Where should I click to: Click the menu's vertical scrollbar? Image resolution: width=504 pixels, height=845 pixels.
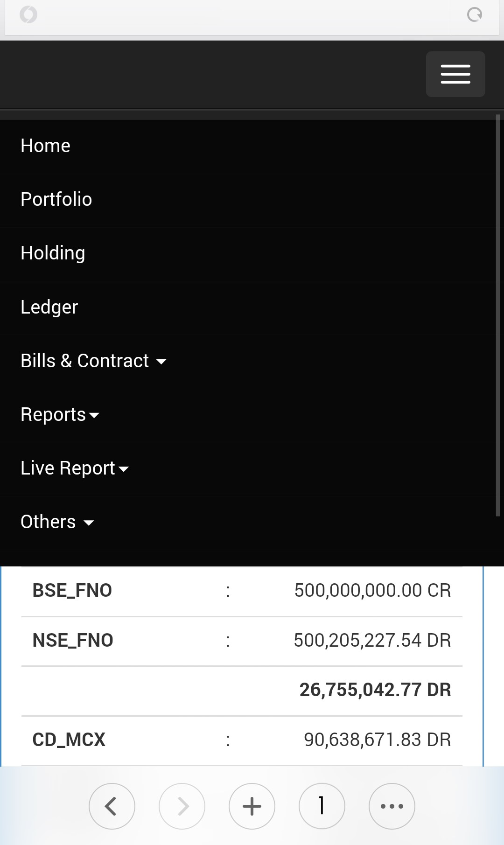coord(497,315)
